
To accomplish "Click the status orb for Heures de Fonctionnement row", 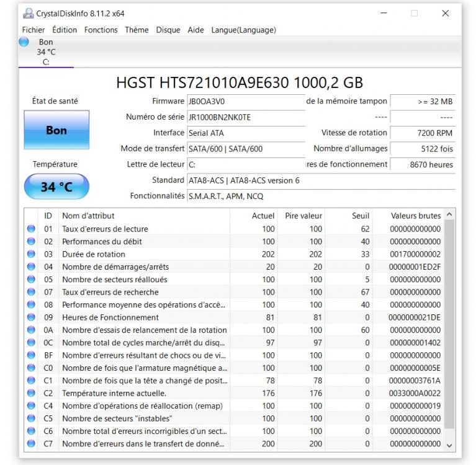I will click(31, 317).
